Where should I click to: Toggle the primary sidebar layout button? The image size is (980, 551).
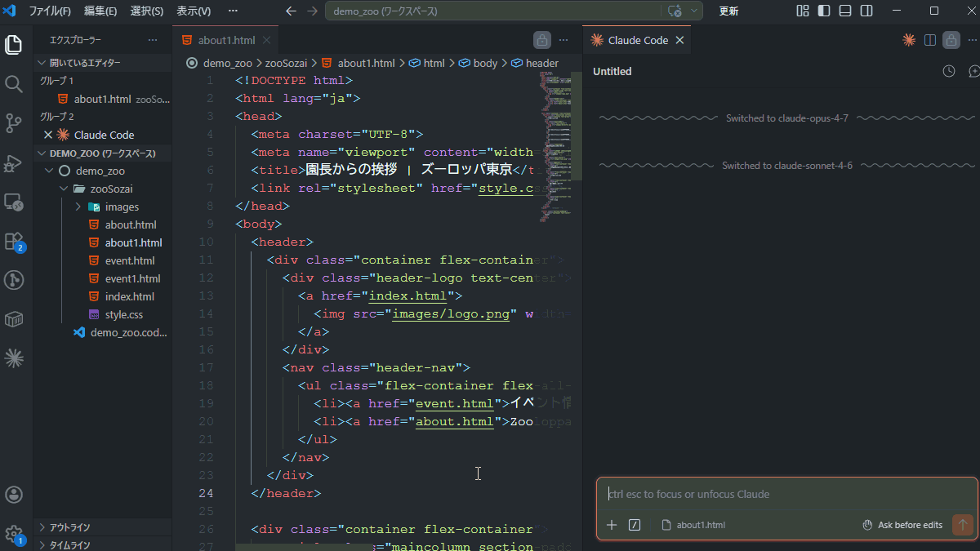pos(824,11)
